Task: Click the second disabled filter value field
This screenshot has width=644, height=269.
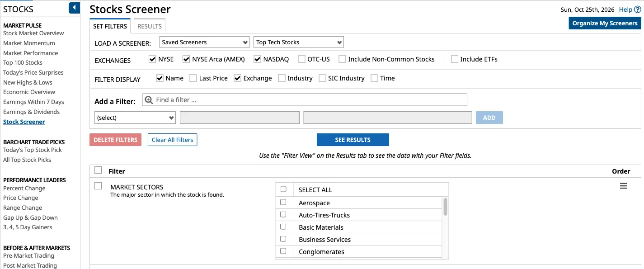Action: tap(388, 118)
